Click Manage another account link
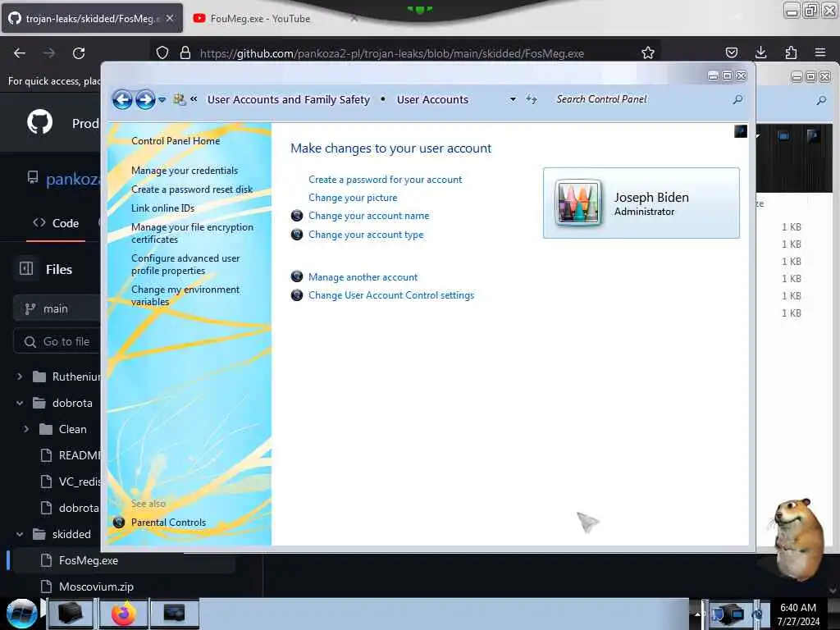Viewport: 840px width, 630px height. click(363, 277)
